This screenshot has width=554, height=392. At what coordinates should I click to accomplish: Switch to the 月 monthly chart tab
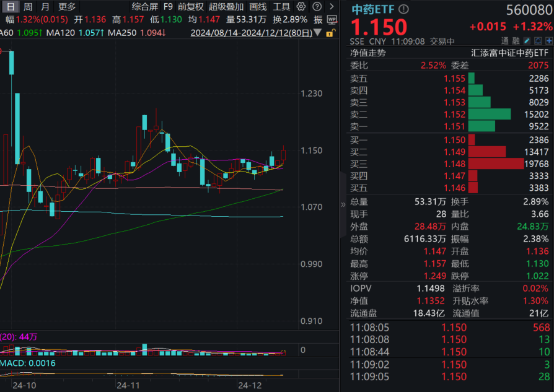45,7
